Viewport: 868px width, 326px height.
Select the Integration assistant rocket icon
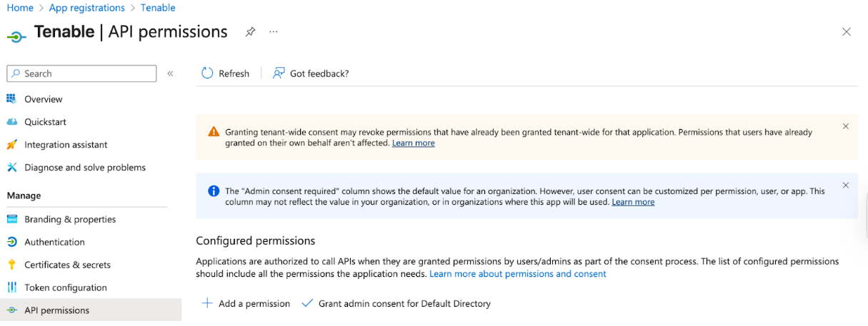pos(11,145)
